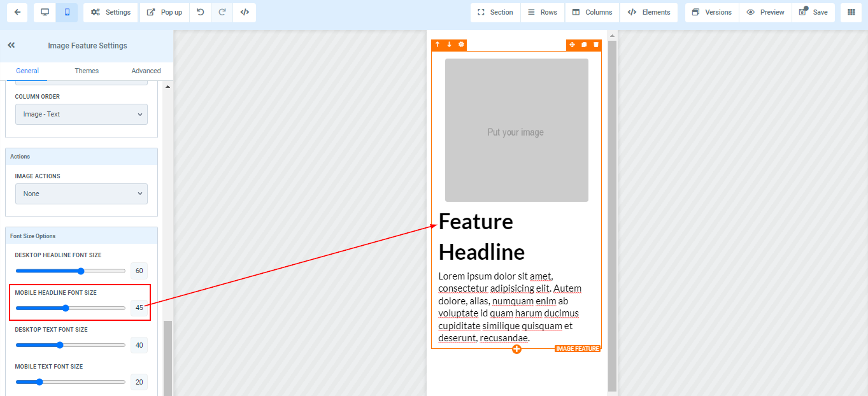The width and height of the screenshot is (868, 396).
Task: Open the Advanced tab
Action: (146, 71)
